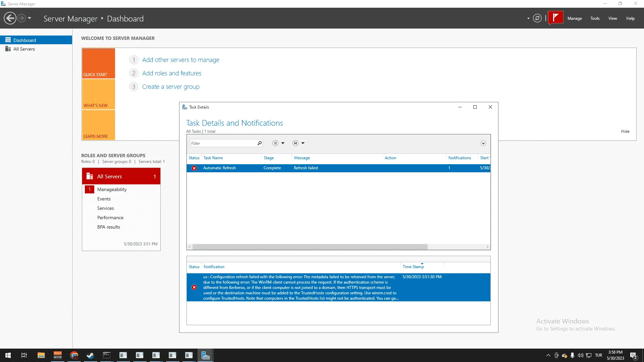Click the magnifier search icon in the filter box
Viewport: 644px width, 362px height.
point(260,143)
